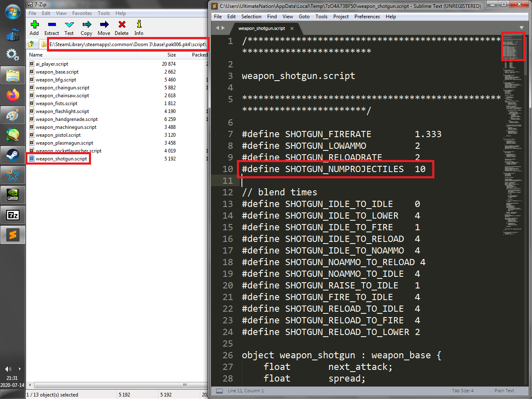532x399 pixels.
Task: Open the 7-Zip View menu
Action: (x=61, y=13)
